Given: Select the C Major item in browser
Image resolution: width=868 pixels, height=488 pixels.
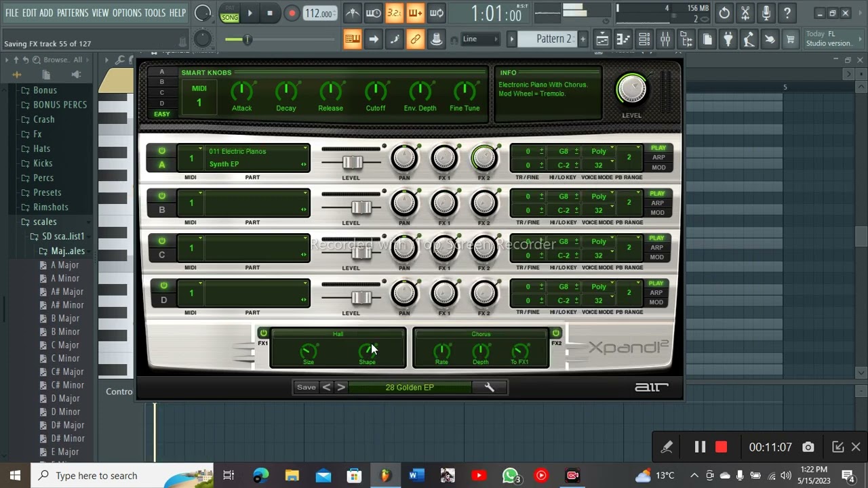Looking at the screenshot, I should [65, 345].
